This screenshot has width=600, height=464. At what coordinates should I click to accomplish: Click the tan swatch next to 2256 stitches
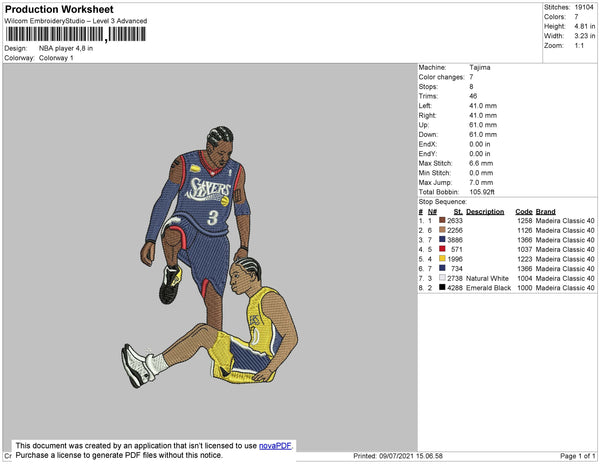[442, 230]
